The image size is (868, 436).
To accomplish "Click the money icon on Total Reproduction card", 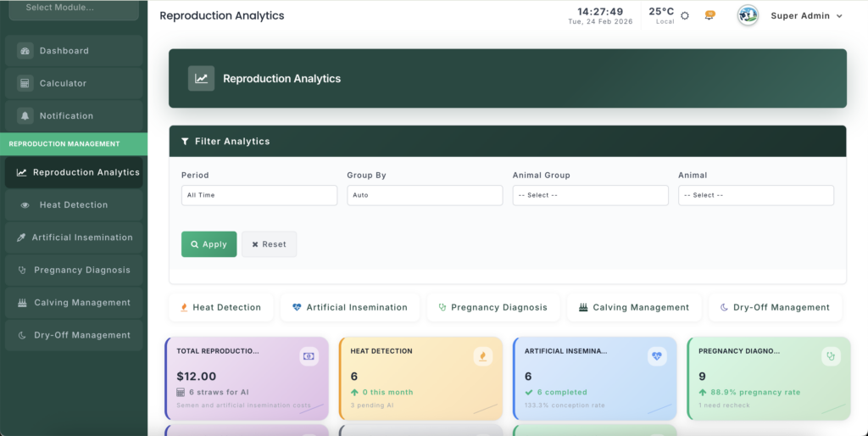I will pyautogui.click(x=309, y=356).
